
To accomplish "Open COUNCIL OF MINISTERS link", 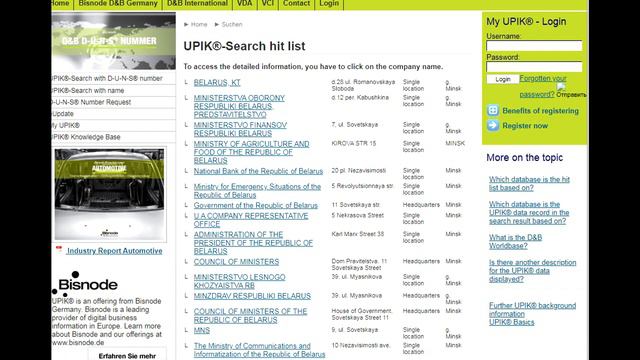I will click(236, 262).
